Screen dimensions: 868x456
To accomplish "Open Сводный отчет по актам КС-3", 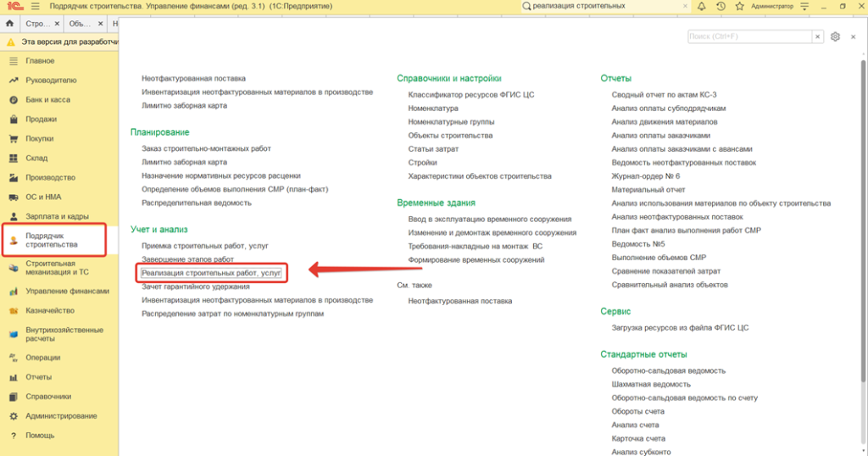I will [x=664, y=95].
